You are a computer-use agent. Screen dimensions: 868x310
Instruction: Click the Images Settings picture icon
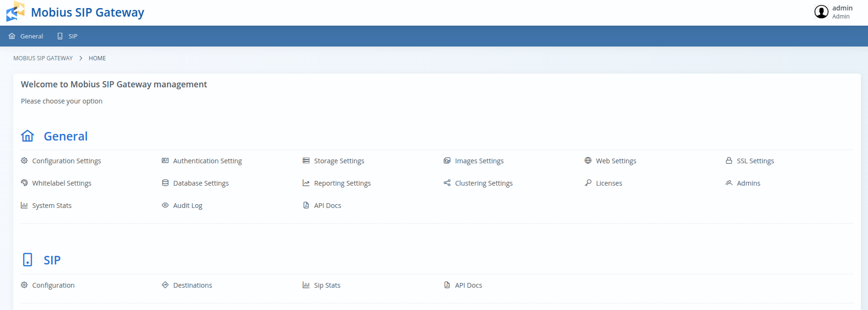(447, 160)
